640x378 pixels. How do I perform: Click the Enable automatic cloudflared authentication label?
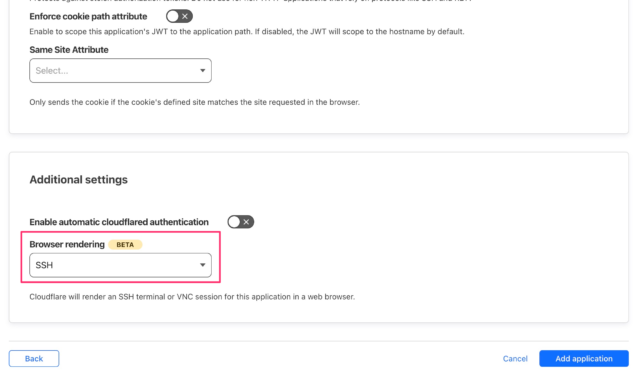(119, 222)
